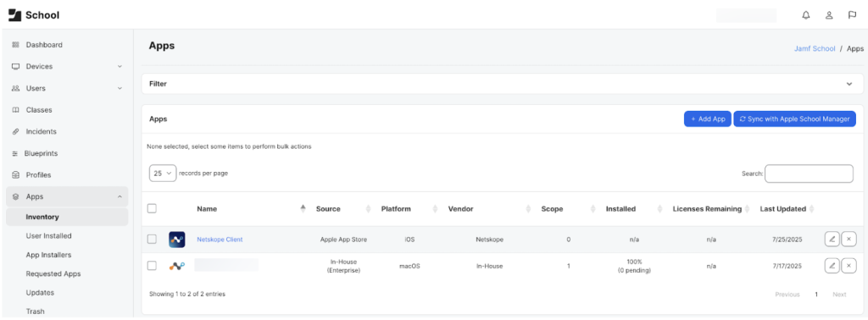Screen dimensions: 868x320
Task: Open User Installed apps page
Action: [48, 236]
